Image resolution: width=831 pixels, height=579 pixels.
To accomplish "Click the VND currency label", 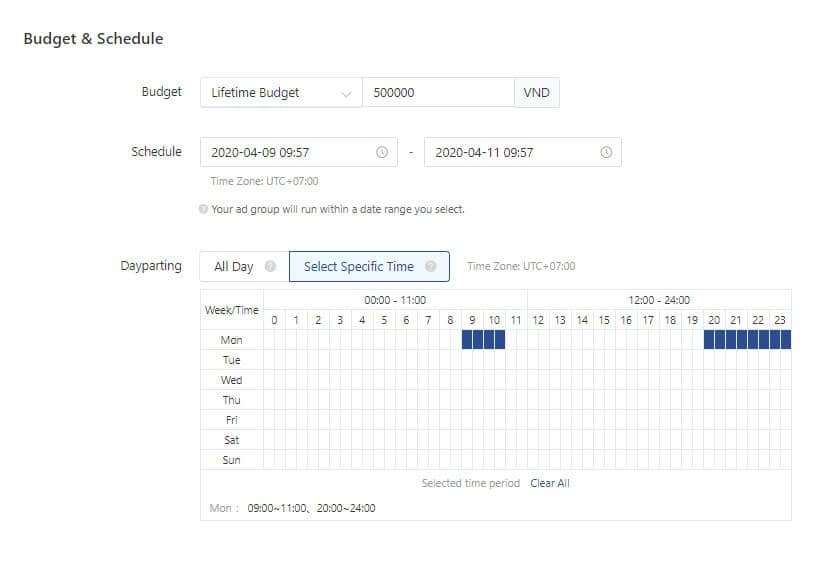I will click(537, 93).
